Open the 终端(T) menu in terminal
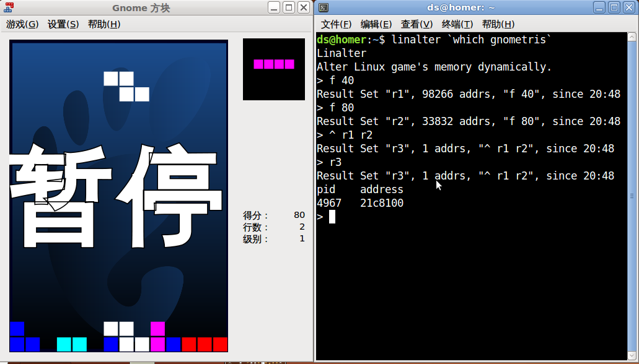The width and height of the screenshot is (639, 364). (x=457, y=24)
